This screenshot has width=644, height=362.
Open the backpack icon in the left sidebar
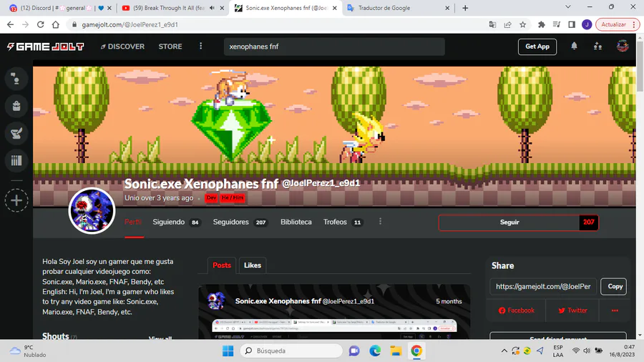(16, 106)
